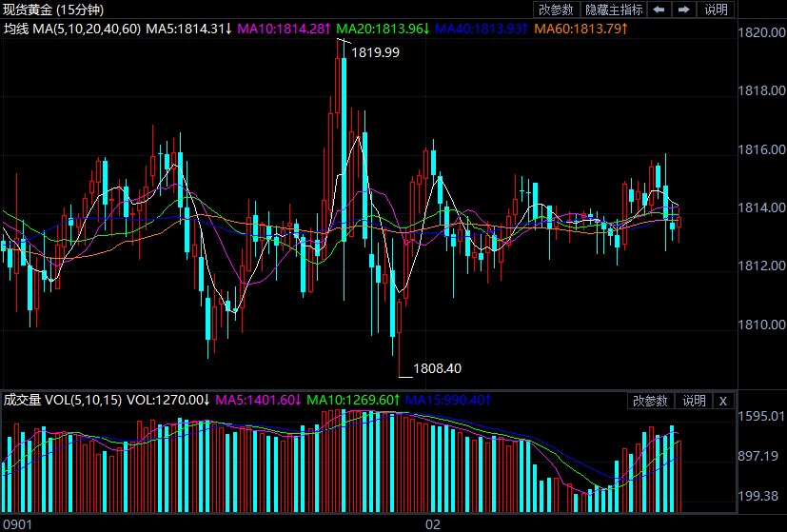Click the volume MA15:990.40 value

tap(447, 401)
